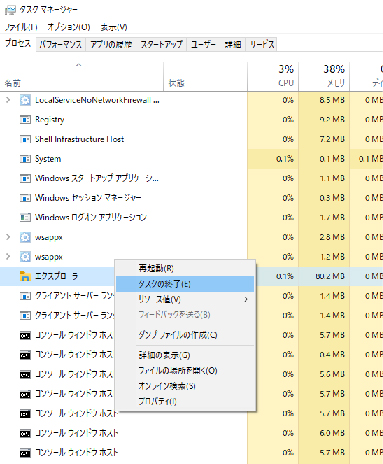
Task: Click the 0.2 MB memory value of Registry
Action: click(x=332, y=119)
